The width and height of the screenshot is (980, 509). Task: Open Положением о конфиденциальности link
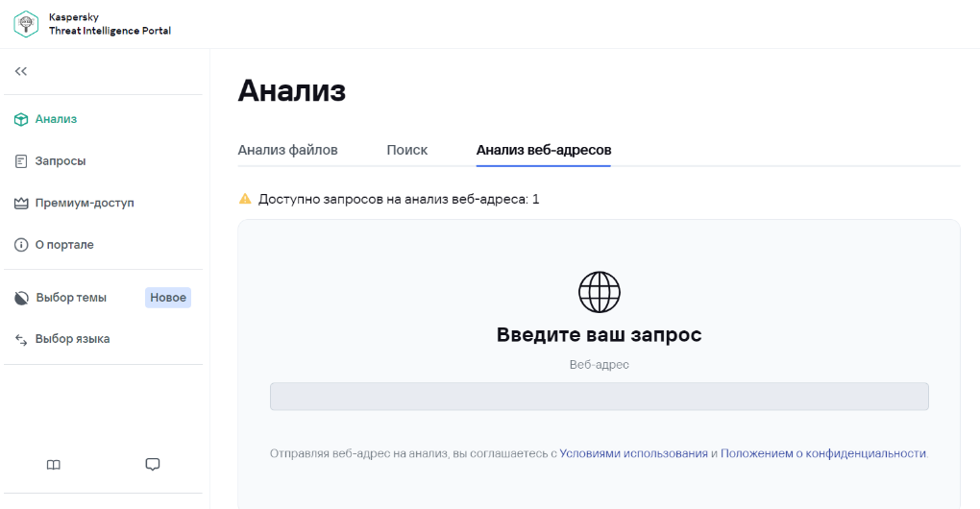(823, 453)
